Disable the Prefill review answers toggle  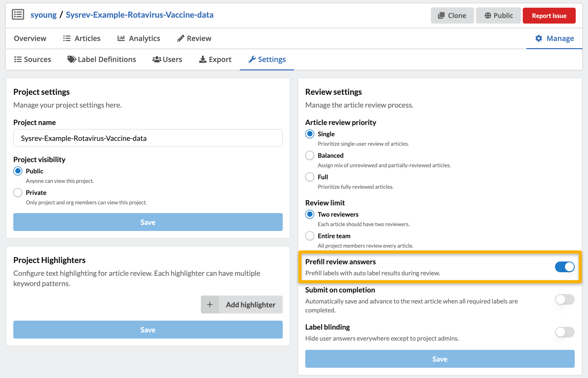[x=564, y=267]
